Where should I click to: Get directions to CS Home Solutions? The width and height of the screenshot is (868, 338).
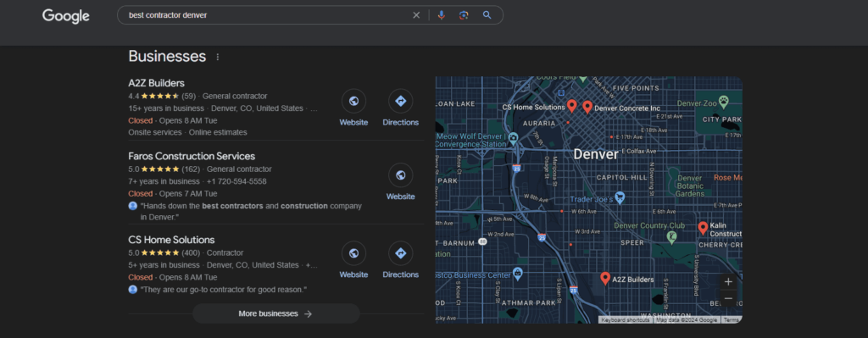pos(401,253)
